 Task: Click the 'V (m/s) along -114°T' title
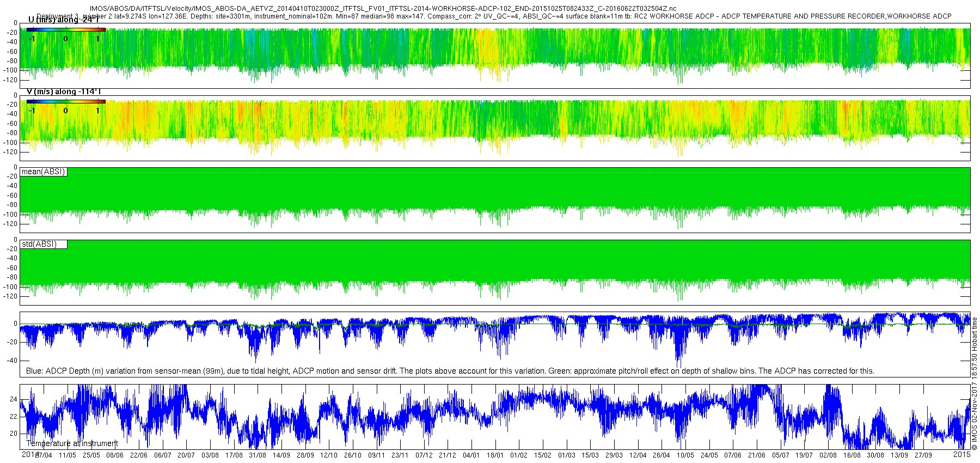(x=64, y=92)
